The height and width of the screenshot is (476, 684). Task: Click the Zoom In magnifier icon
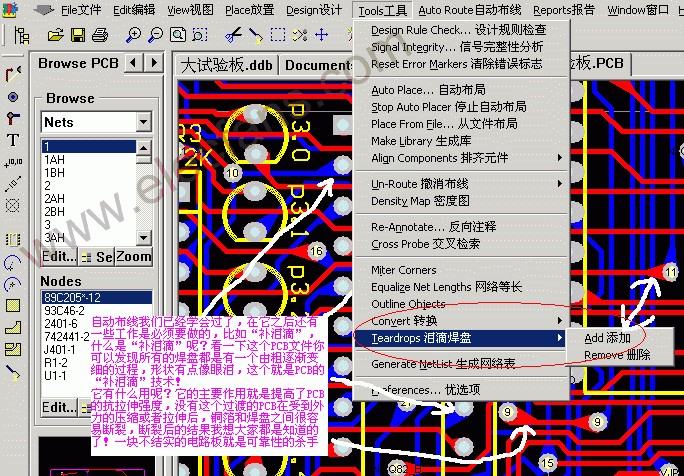click(134, 35)
